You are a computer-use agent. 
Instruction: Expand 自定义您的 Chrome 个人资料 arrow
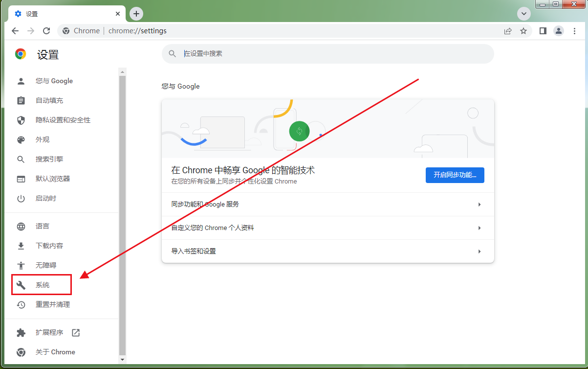[479, 228]
